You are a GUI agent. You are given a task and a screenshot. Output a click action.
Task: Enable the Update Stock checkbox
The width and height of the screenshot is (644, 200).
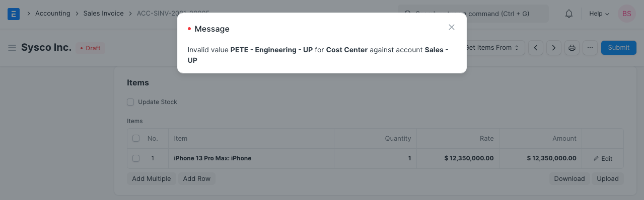[130, 102]
